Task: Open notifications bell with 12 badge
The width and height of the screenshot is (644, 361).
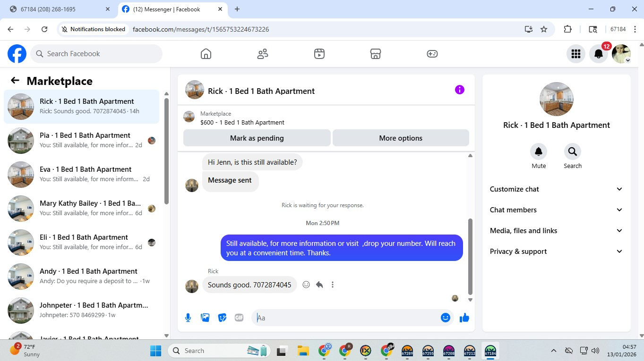Action: tap(599, 54)
